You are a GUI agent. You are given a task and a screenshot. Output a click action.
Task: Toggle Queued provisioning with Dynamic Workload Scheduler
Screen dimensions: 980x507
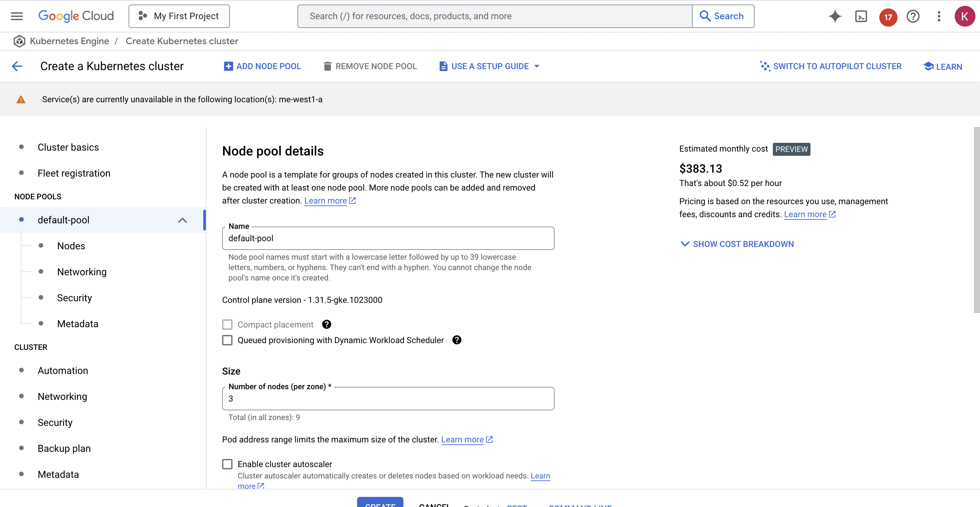(x=227, y=340)
